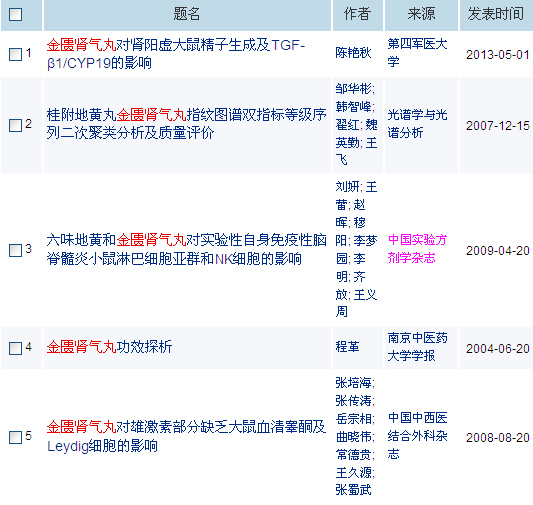The image size is (533, 505).
Task: Click author 程革
Action: click(x=347, y=347)
